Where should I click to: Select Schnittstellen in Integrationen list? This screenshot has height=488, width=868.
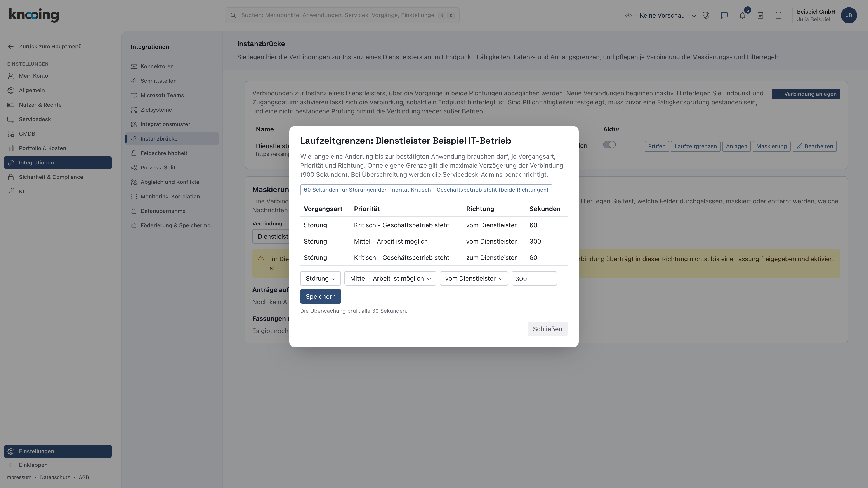pyautogui.click(x=172, y=81)
